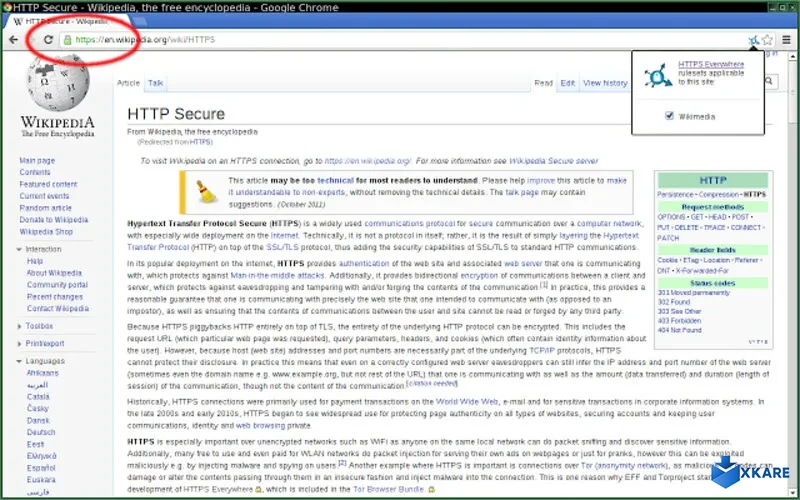Open the Chrome hamburger menu
The width and height of the screenshot is (800, 500).
786,40
